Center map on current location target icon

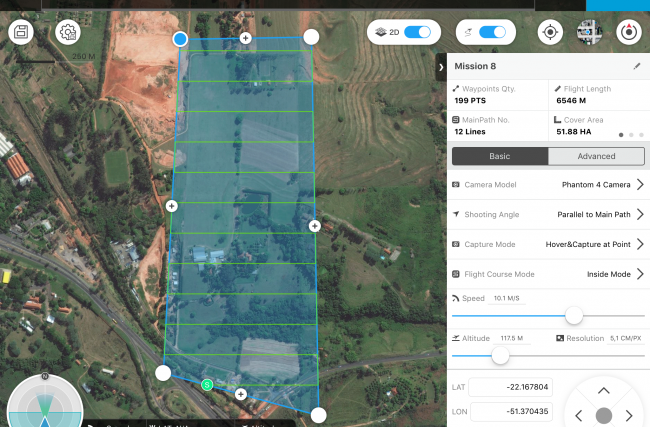(x=550, y=32)
